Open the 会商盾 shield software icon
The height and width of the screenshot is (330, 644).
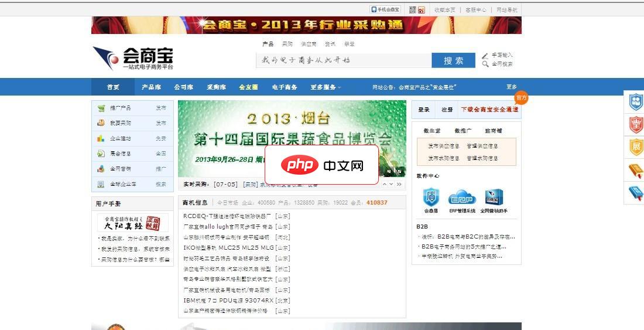(x=431, y=198)
